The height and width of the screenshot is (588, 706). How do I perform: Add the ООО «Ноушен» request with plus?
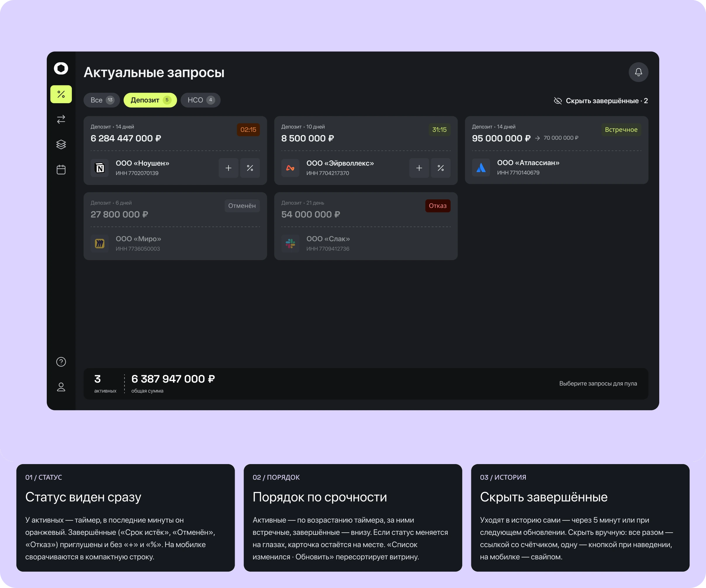[229, 168]
